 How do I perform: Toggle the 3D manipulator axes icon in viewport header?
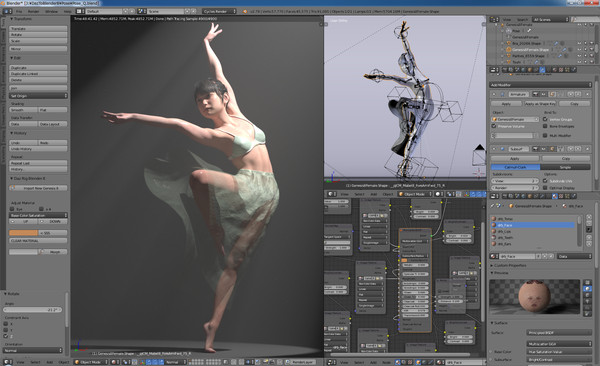[141, 362]
